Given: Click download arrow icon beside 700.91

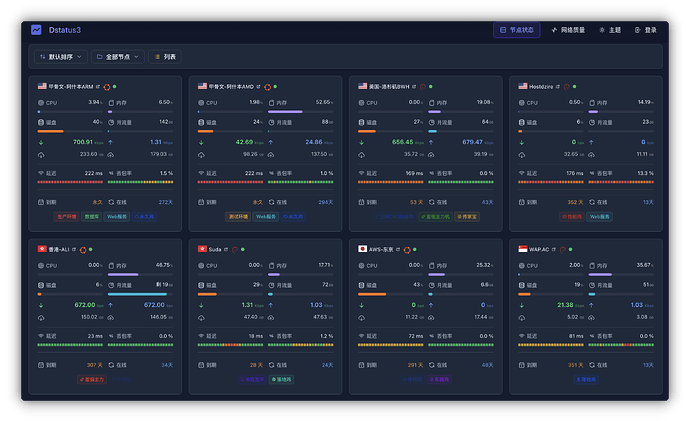Looking at the screenshot, I should click(x=41, y=143).
